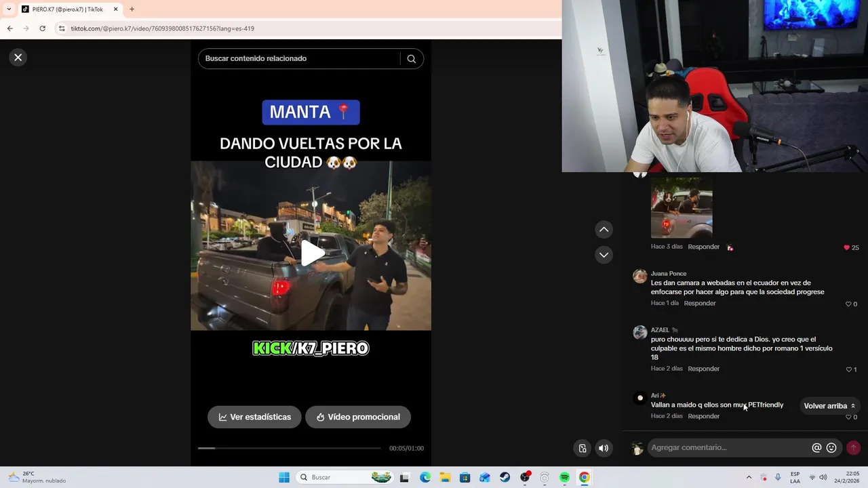Open the system tray volume icon

pos(823,477)
